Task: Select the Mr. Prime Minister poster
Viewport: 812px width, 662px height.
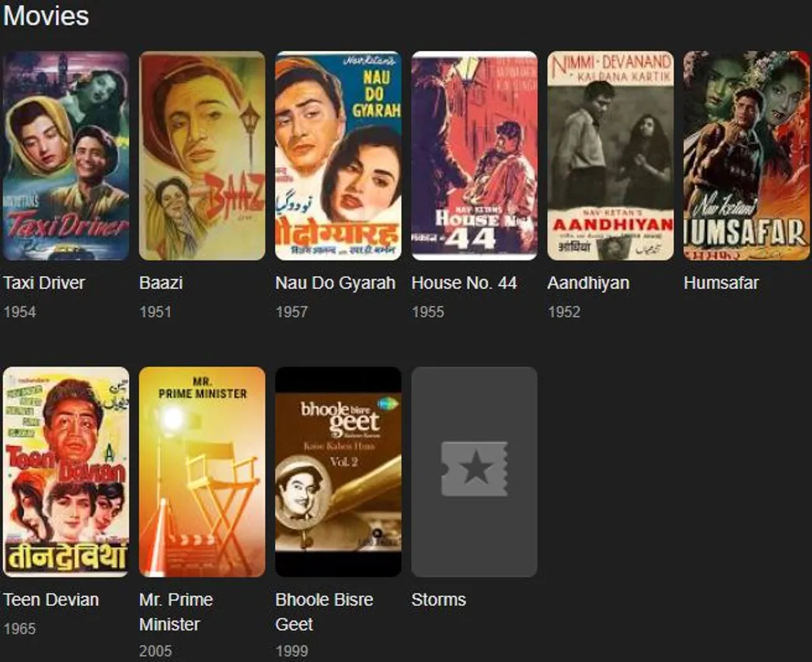Action: tap(202, 472)
